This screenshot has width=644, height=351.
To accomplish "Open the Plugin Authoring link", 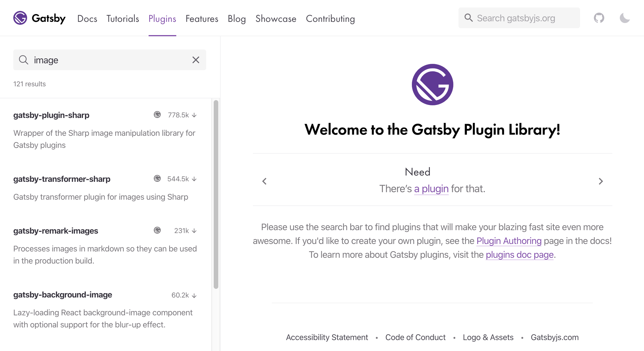I will [x=509, y=241].
